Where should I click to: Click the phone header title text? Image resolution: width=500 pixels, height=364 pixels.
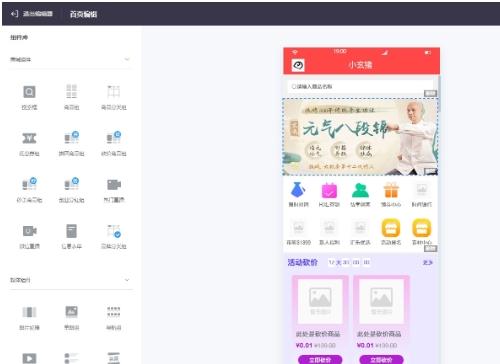click(x=360, y=65)
